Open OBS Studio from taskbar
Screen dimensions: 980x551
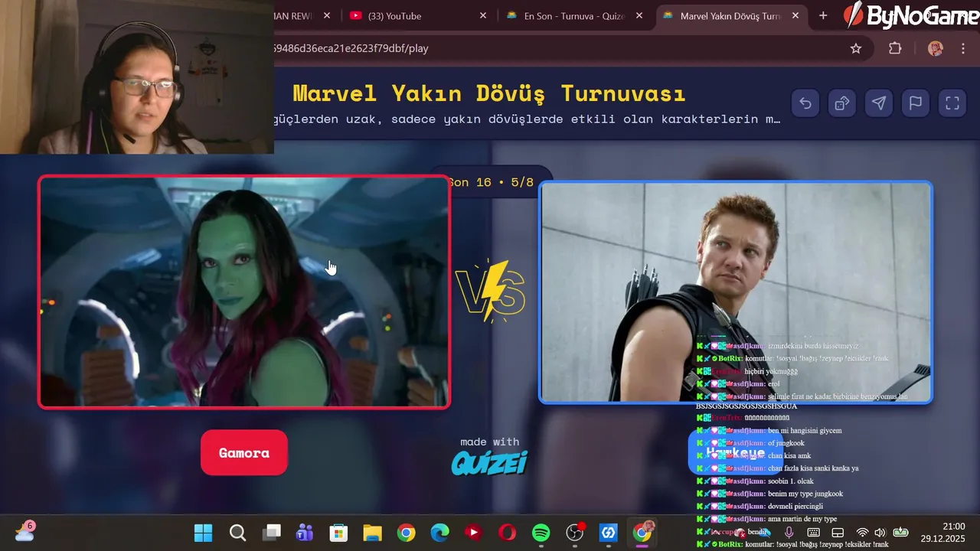(x=575, y=533)
